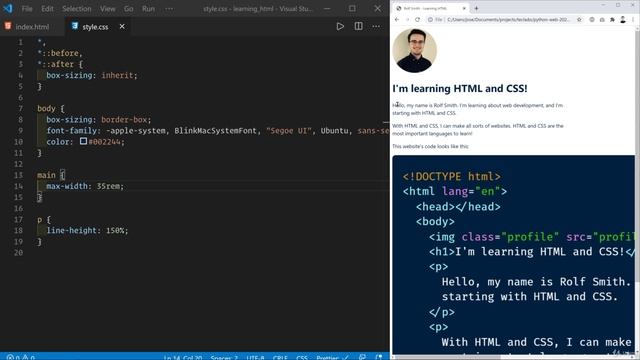Click the 'I'm learning HTML and CSS!' heading
This screenshot has width=640, height=360.
pos(460,88)
